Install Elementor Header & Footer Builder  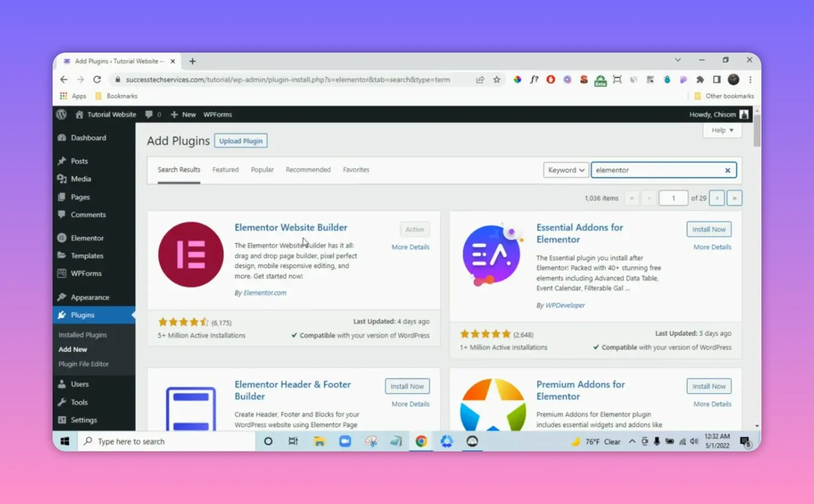pos(407,386)
